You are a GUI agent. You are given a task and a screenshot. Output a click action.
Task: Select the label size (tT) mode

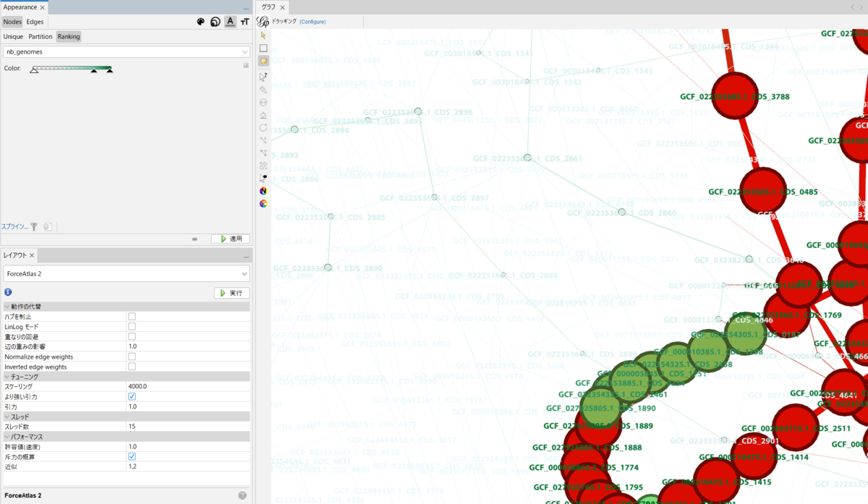(244, 22)
